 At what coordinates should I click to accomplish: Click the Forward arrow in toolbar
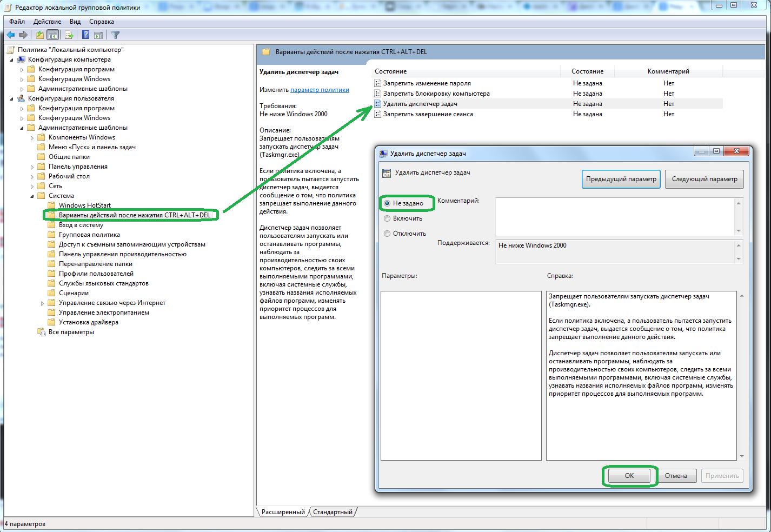coord(23,35)
